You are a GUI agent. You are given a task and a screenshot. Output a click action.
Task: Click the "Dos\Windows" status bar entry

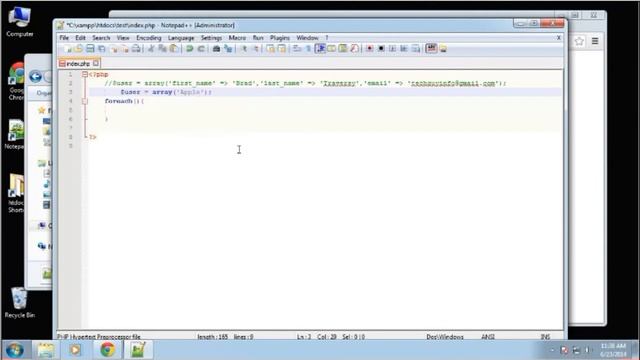[x=445, y=337]
